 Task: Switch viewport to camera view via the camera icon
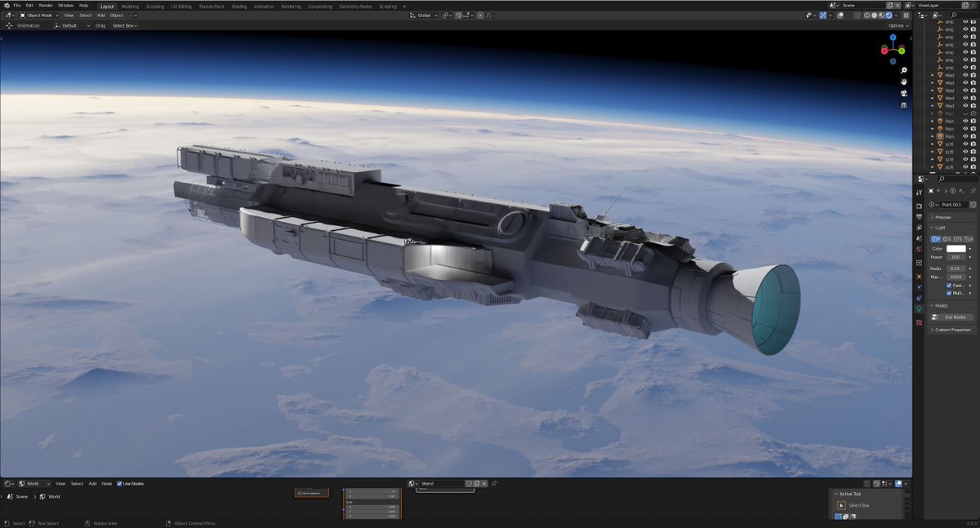pyautogui.click(x=904, y=93)
